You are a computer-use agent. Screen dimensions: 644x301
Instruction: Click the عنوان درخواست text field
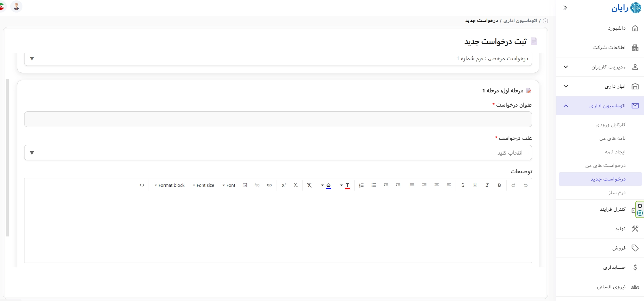point(278,119)
